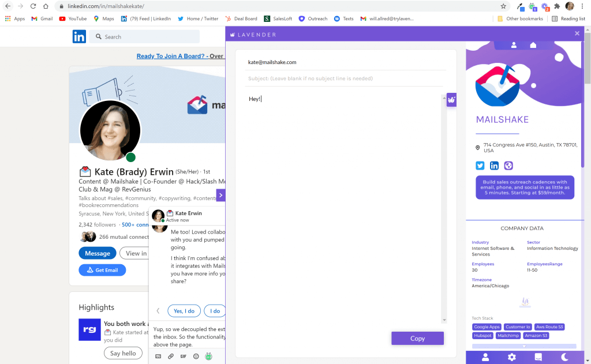591x364 pixels.
Task: Click the recipient email field kate@mailshake.com
Action: 345,62
